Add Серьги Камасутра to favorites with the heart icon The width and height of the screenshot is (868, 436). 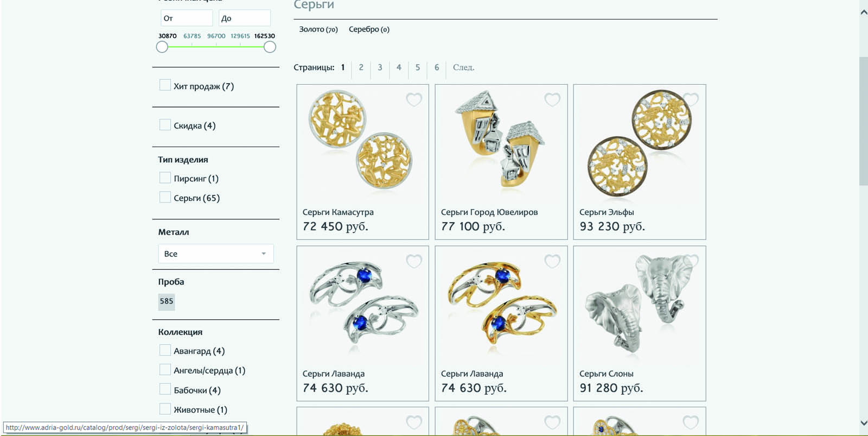414,99
